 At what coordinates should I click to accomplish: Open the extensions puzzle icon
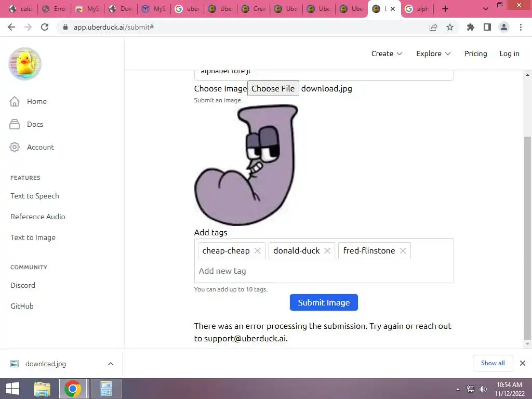coord(471,27)
